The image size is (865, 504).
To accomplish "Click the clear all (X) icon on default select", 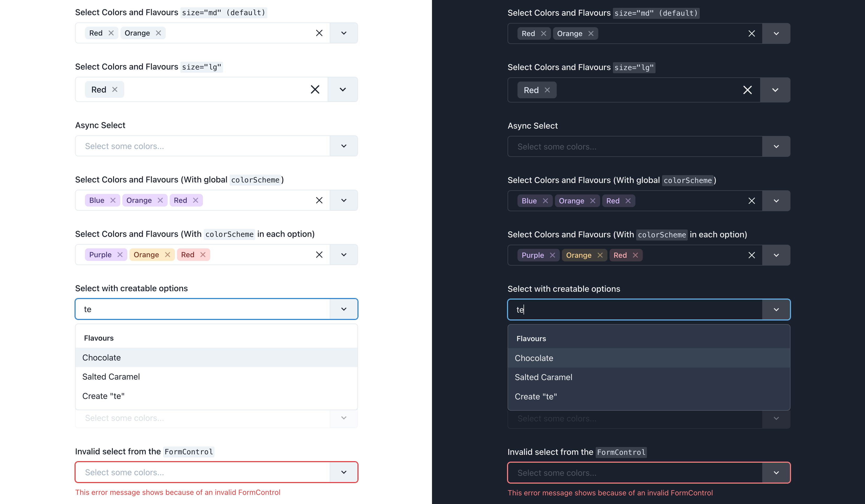I will [x=318, y=32].
